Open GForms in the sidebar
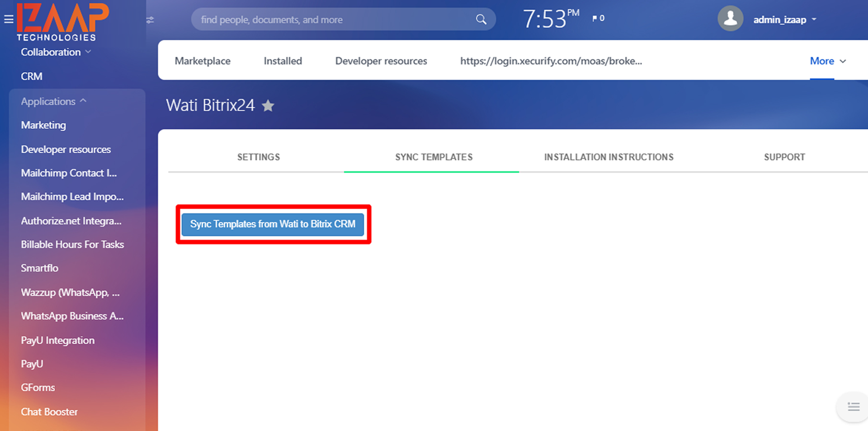 38,388
